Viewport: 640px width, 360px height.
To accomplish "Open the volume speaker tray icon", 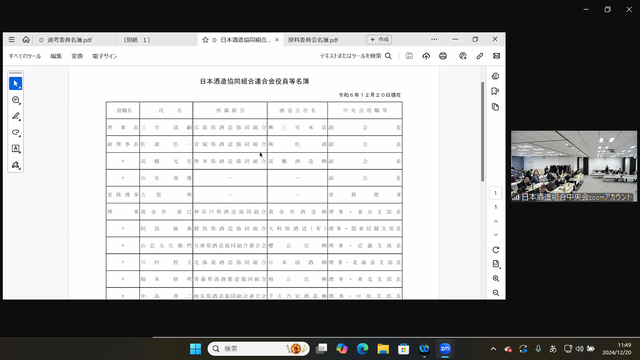I will point(580,349).
